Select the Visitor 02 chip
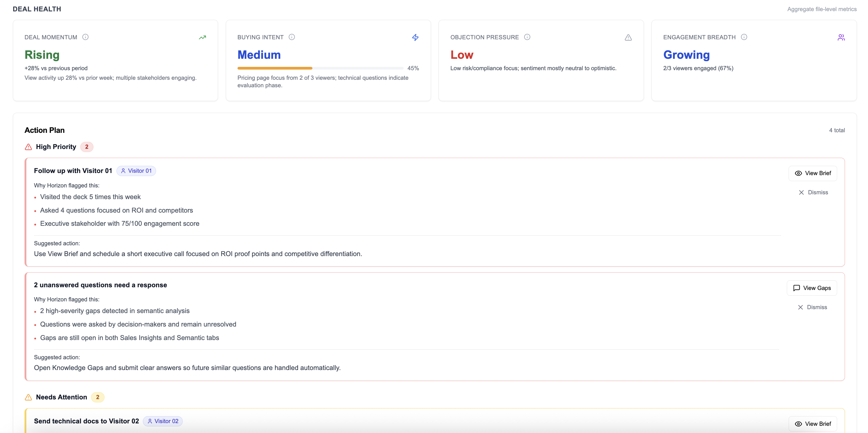Viewport: 868px width, 433px height. point(163,421)
